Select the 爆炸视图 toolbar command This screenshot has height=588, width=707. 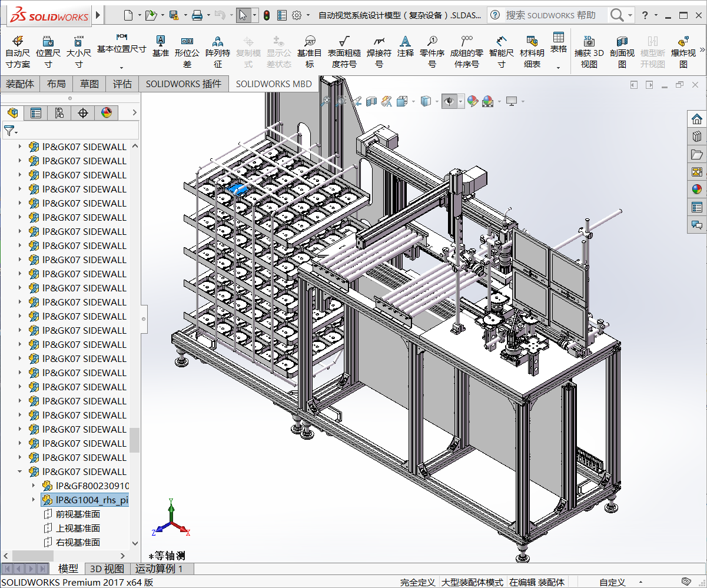pyautogui.click(x=683, y=50)
